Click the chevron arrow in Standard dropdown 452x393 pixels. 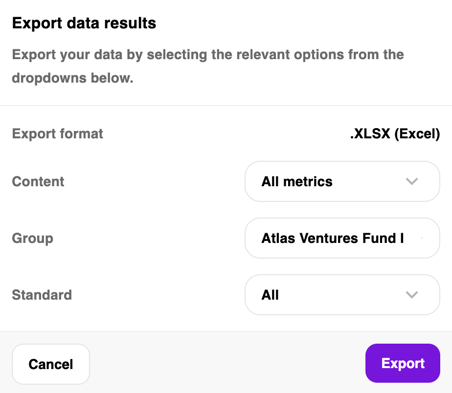412,295
